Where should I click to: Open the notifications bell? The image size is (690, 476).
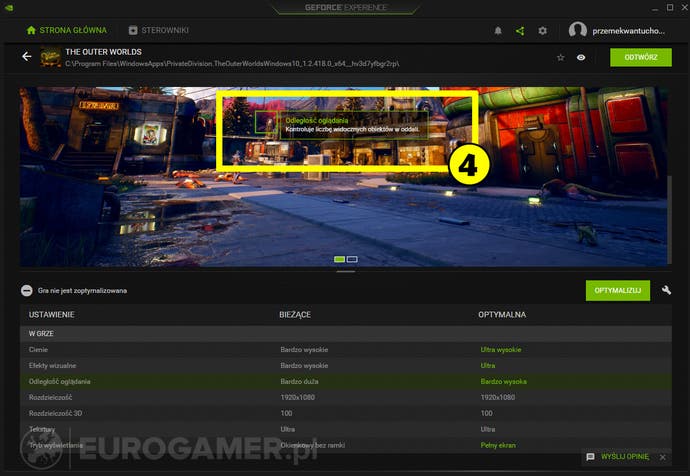(498, 31)
